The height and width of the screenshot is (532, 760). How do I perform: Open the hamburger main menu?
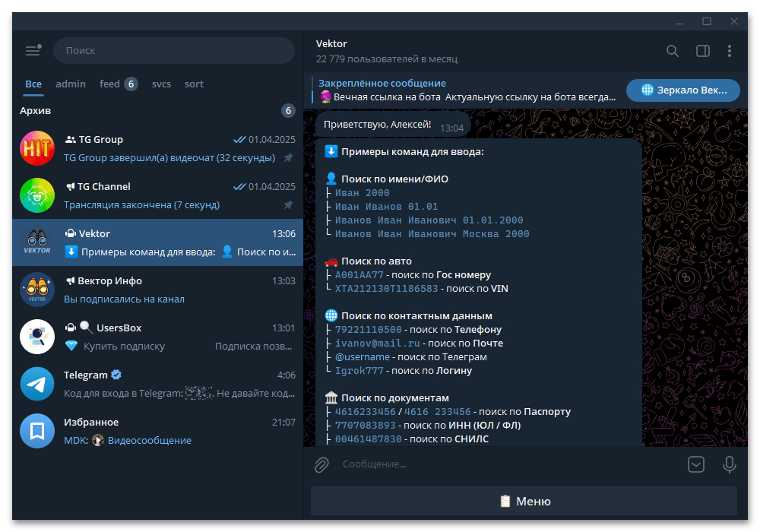tap(33, 50)
